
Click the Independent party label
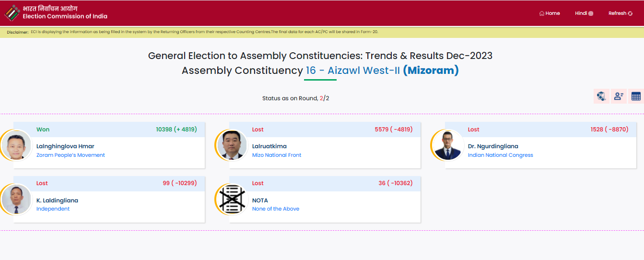coord(53,209)
